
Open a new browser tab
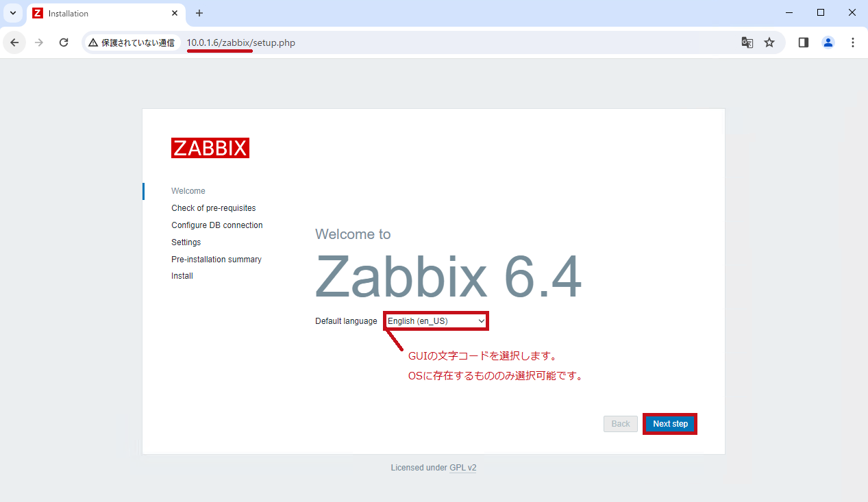pyautogui.click(x=199, y=13)
